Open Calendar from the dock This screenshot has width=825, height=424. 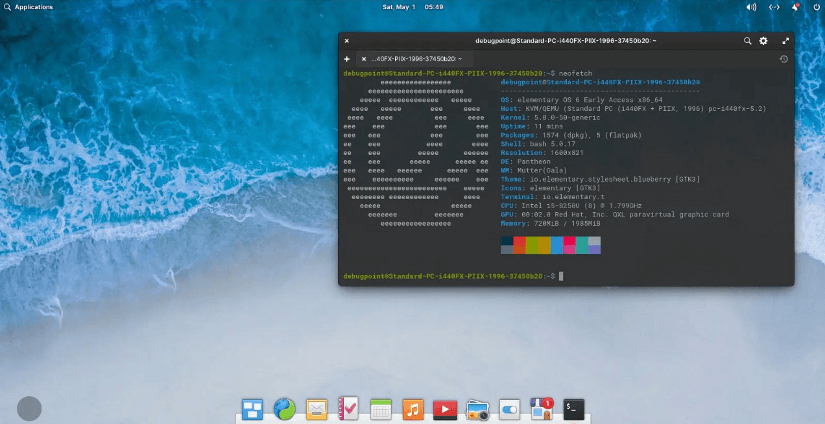(381, 409)
